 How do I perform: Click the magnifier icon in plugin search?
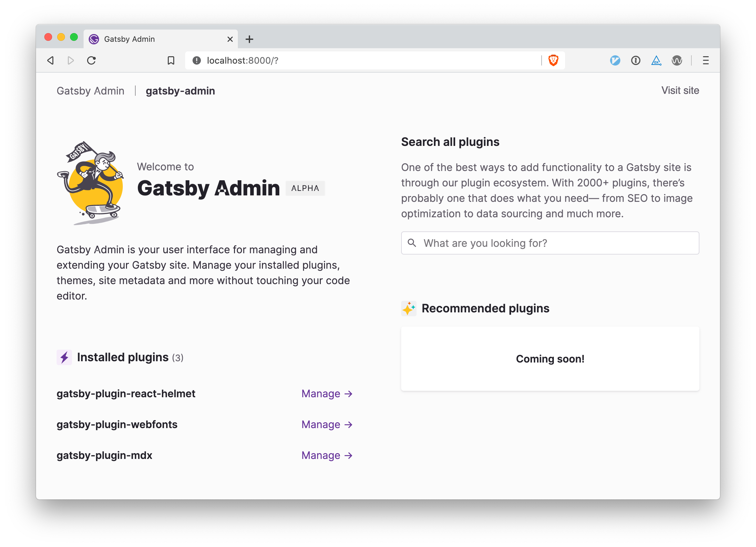pyautogui.click(x=412, y=243)
